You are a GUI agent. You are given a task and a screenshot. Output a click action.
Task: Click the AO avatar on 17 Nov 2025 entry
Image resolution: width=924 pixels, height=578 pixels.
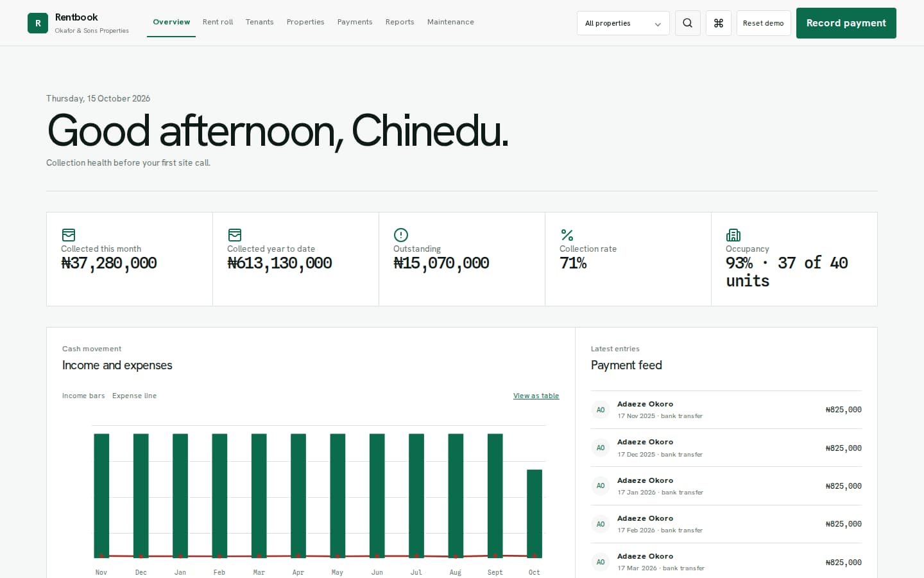tap(601, 410)
